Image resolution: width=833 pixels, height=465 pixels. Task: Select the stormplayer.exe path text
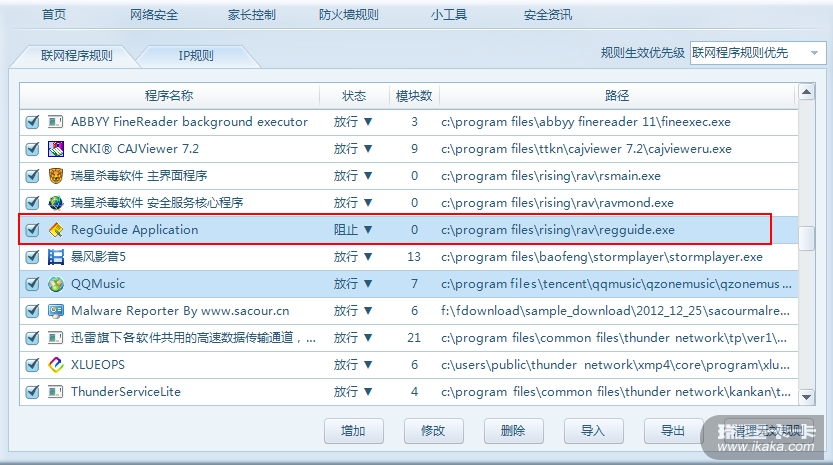click(x=602, y=257)
